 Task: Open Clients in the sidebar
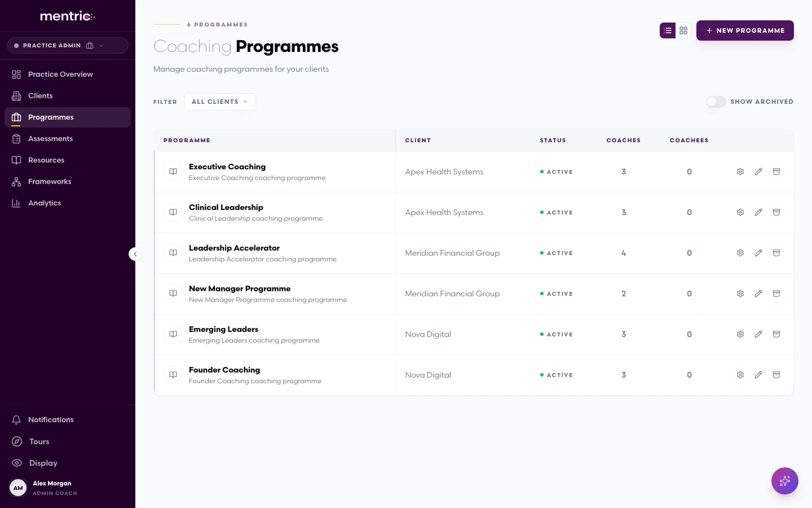[68, 96]
